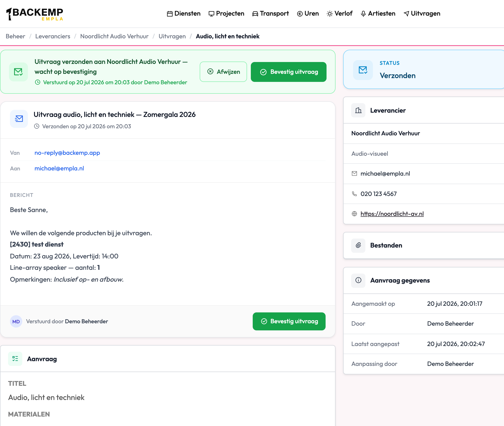This screenshot has width=504, height=426.
Task: Click the sent-mail icon beside Uitvraag title
Action: tap(19, 119)
